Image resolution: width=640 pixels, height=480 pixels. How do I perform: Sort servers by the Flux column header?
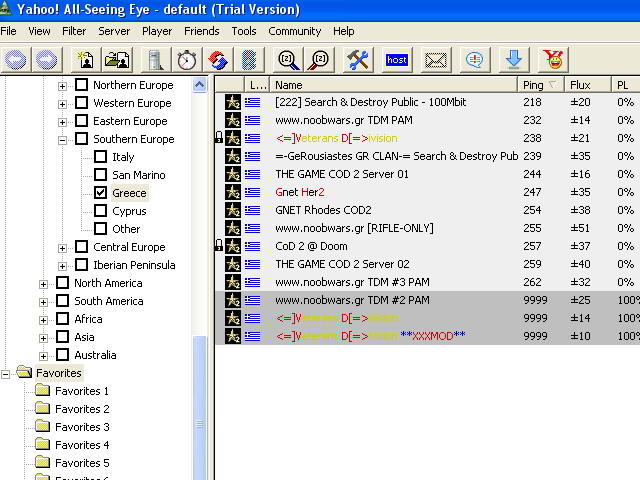tap(588, 85)
